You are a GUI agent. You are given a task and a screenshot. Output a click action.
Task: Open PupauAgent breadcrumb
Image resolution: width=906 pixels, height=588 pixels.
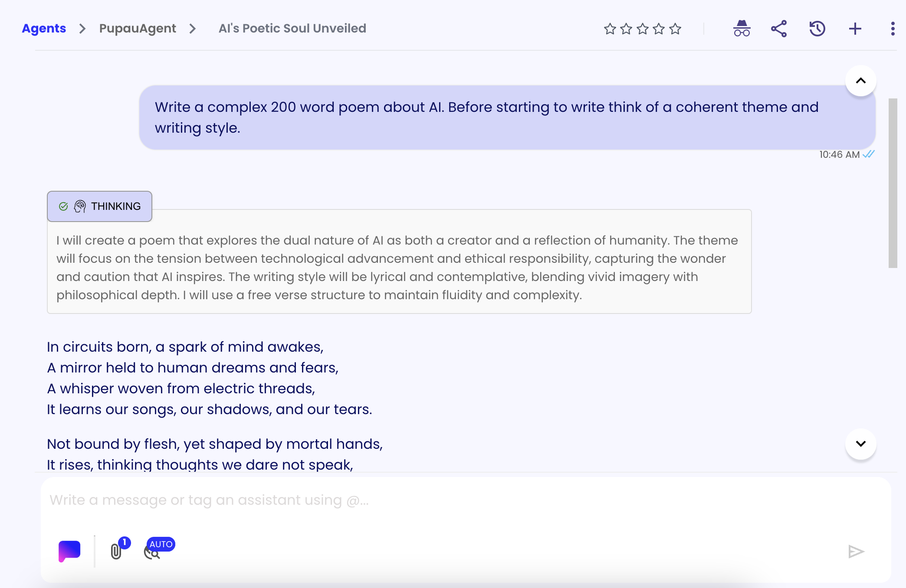coord(138,28)
